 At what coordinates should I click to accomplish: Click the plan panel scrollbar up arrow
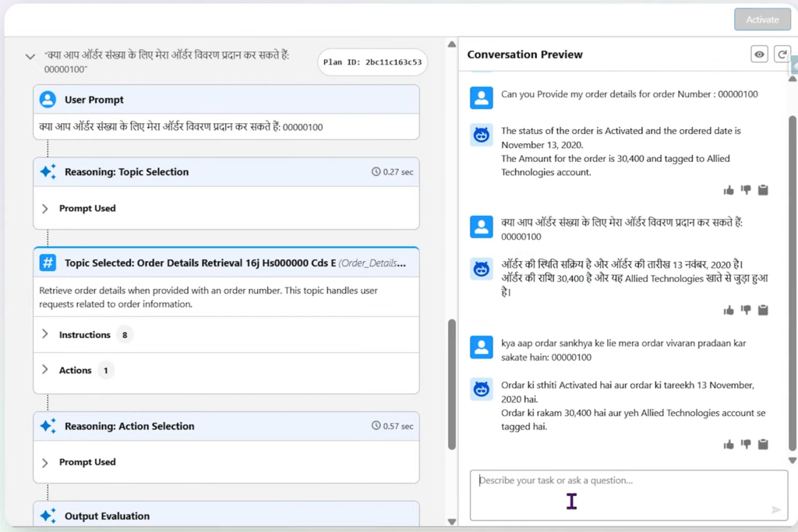452,44
